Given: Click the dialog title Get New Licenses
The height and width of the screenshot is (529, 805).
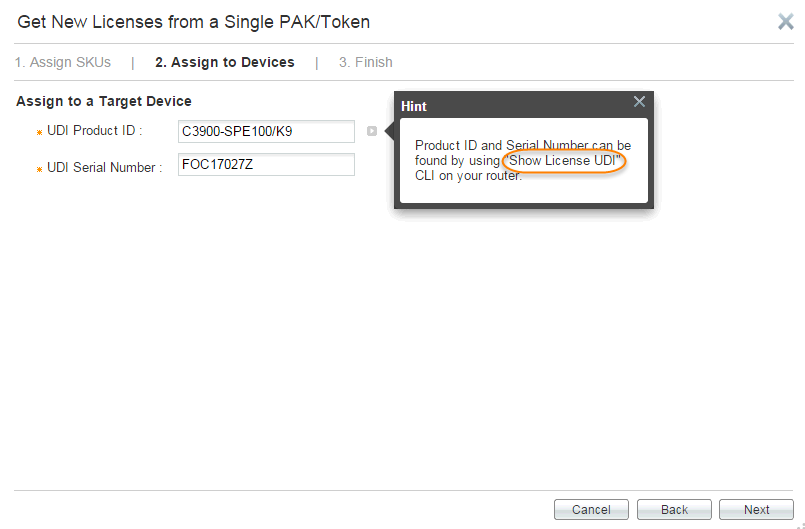Looking at the screenshot, I should [194, 22].
